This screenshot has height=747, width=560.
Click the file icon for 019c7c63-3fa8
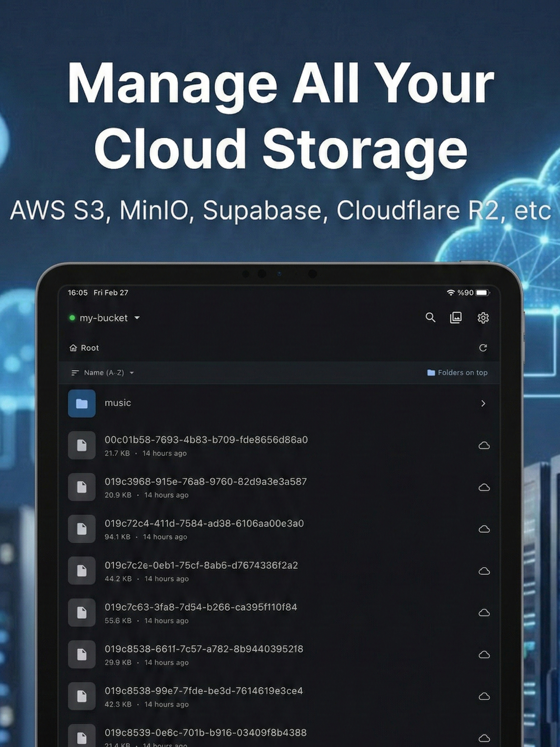(82, 613)
